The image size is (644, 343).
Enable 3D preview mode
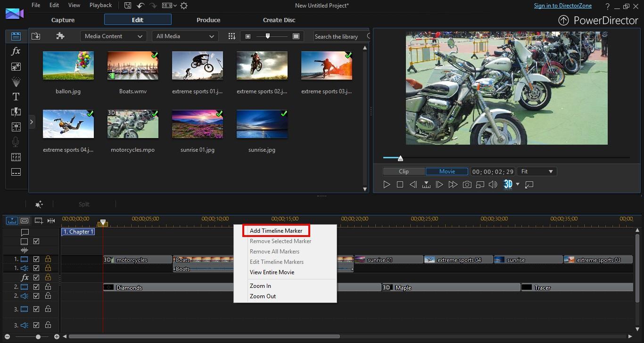point(508,184)
